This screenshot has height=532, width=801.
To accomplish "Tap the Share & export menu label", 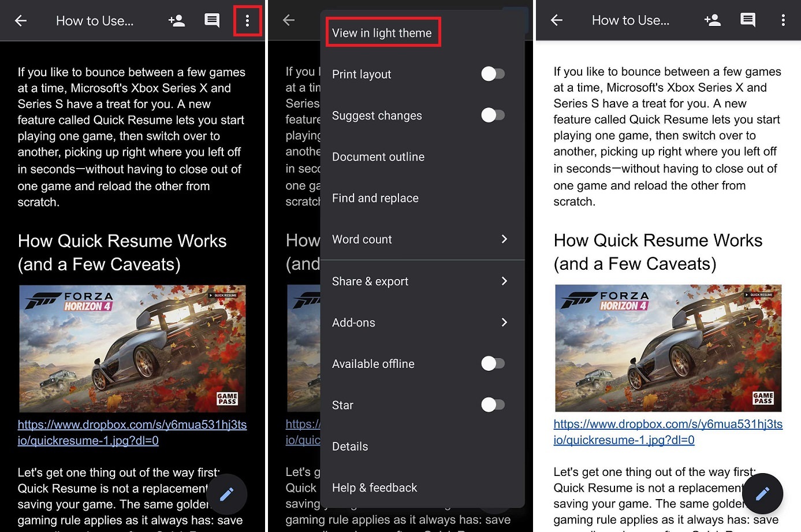I will tap(370, 281).
